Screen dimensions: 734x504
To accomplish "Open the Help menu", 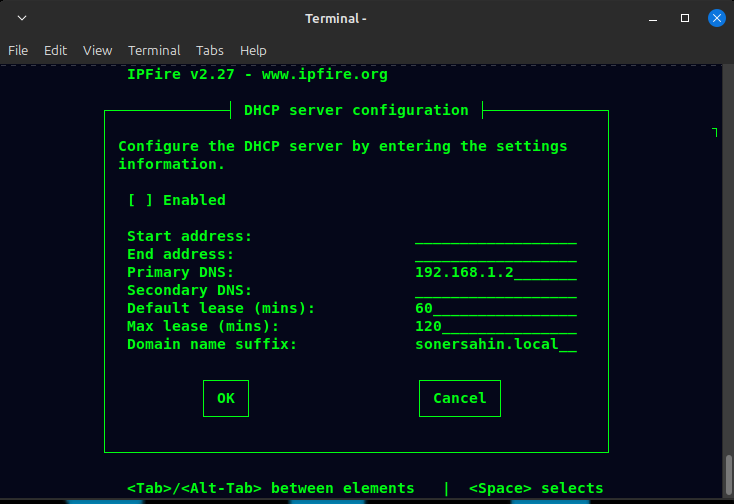I will [x=253, y=50].
